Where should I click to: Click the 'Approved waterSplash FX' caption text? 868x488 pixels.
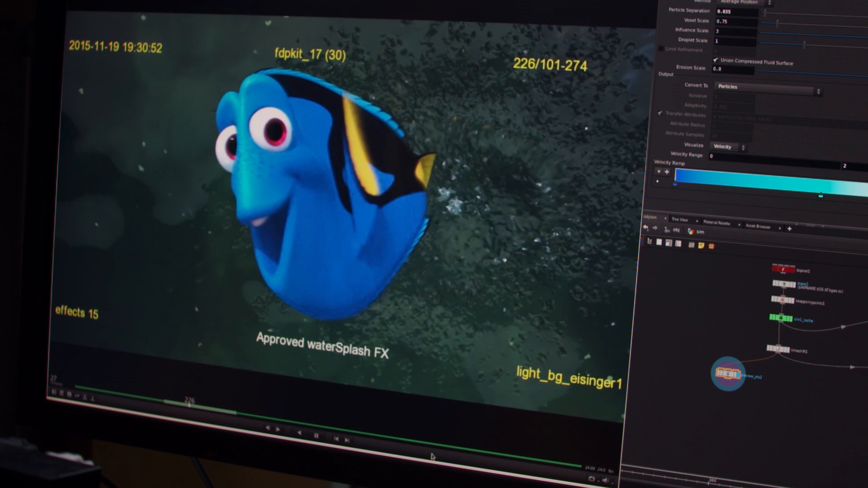(x=322, y=345)
